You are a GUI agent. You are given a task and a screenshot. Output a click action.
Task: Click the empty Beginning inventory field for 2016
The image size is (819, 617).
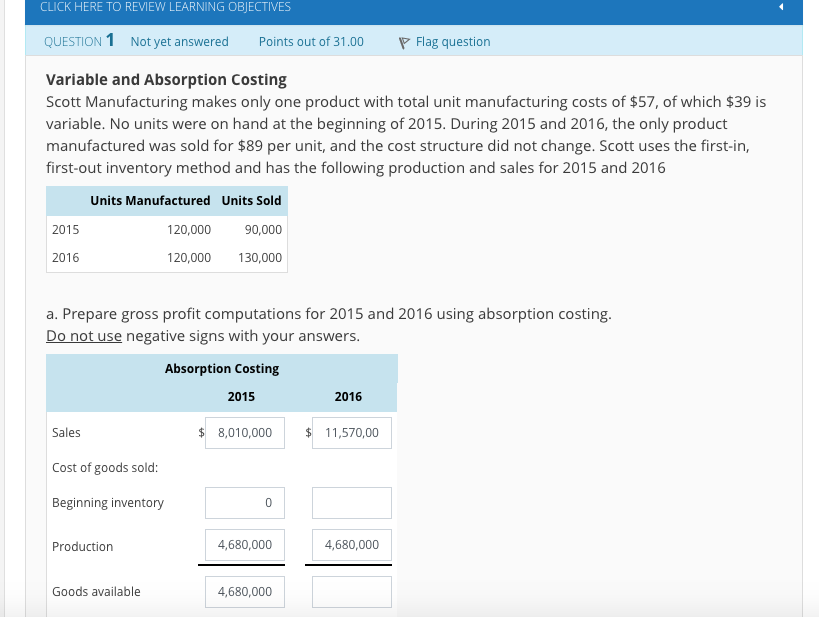coord(351,502)
